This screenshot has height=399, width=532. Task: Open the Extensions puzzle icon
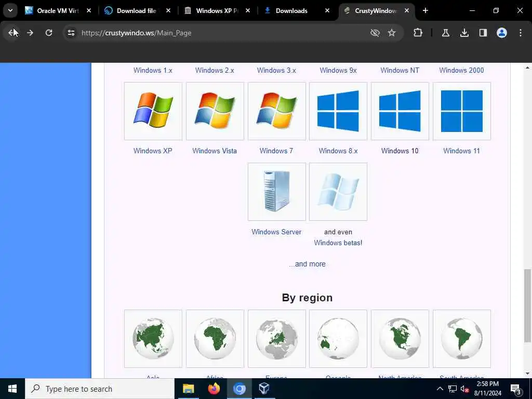tap(418, 33)
